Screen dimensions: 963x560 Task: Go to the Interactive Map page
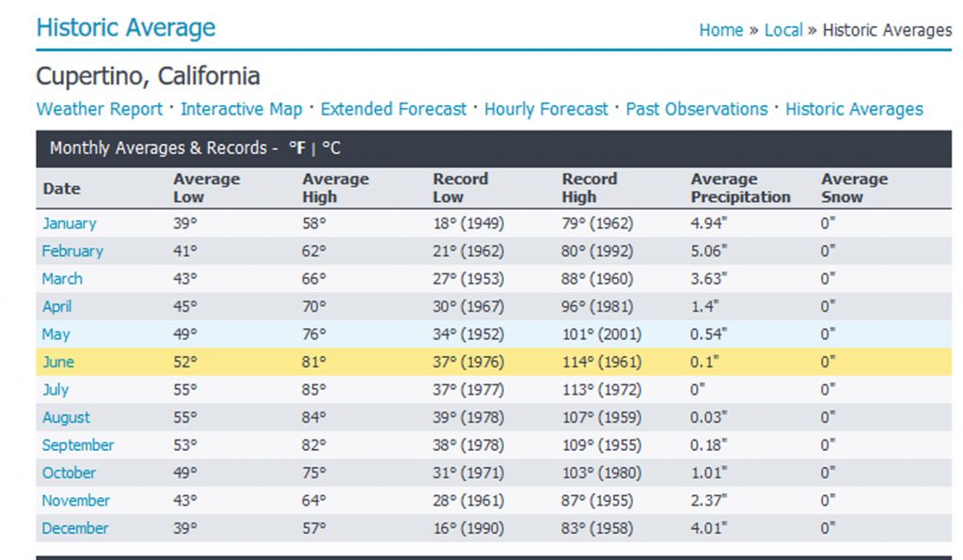[242, 109]
